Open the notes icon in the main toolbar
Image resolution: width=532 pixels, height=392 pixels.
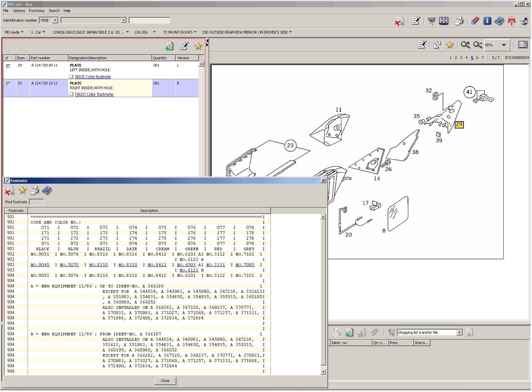(416, 21)
